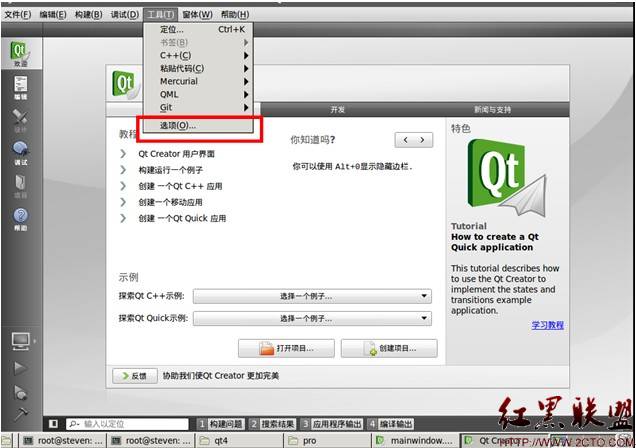Expand the Mercurial submenu
Viewport: 636px width, 448px height.
point(198,81)
